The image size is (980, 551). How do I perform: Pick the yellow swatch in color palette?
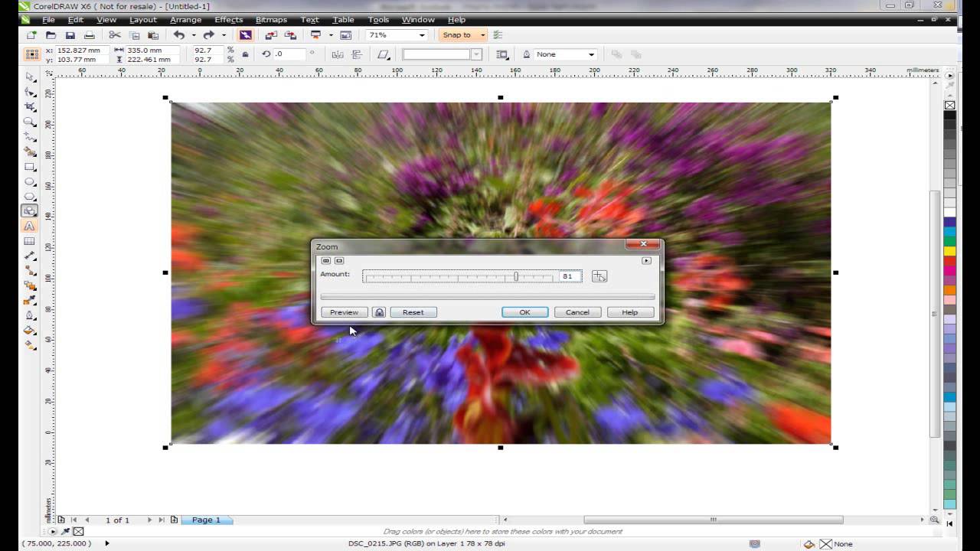pyautogui.click(x=949, y=251)
